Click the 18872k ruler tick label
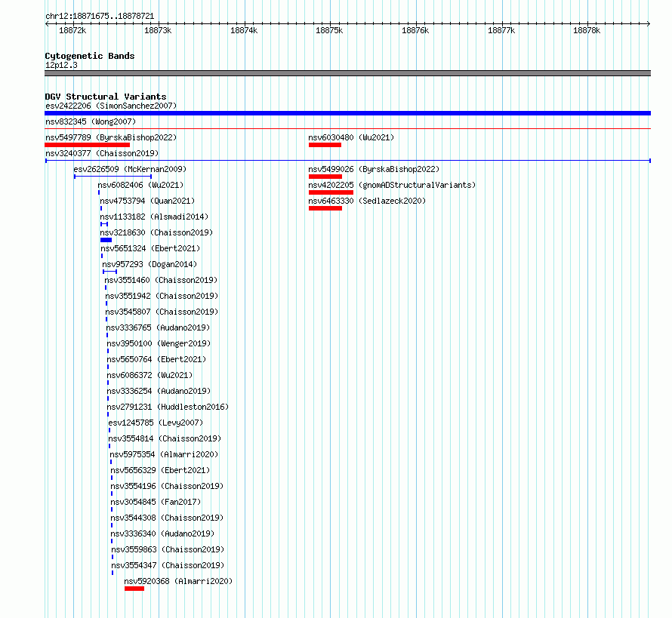Image resolution: width=672 pixels, height=618 pixels. click(x=72, y=30)
